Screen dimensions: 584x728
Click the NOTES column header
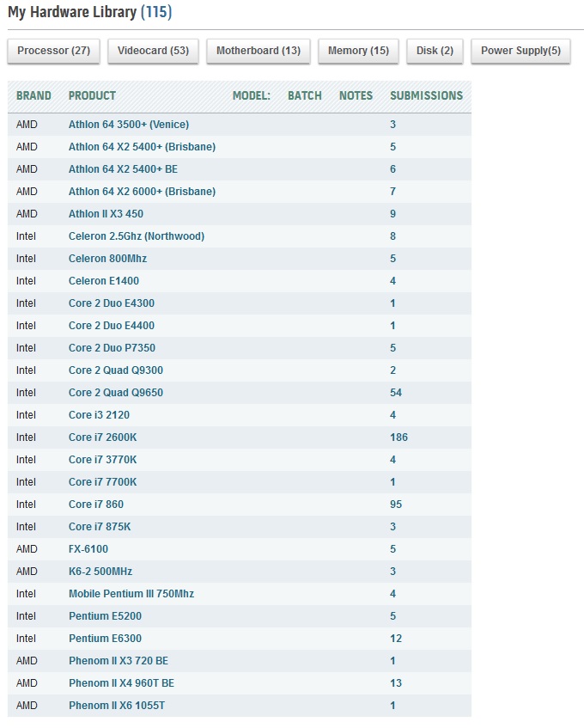(356, 95)
